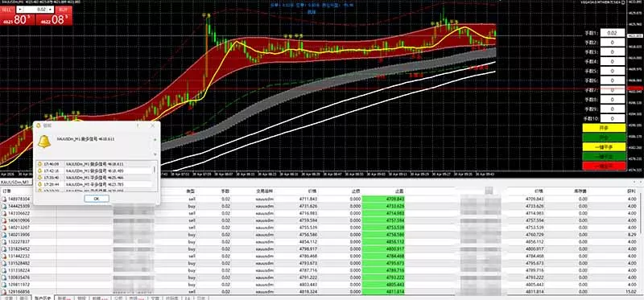Click the green take-profit cell 4709.843
644x300 pixels.
pos(383,199)
